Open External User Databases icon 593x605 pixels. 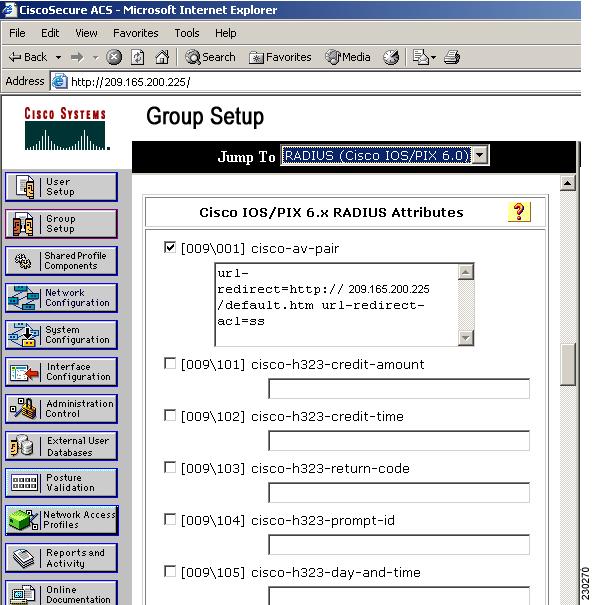[x=22, y=446]
